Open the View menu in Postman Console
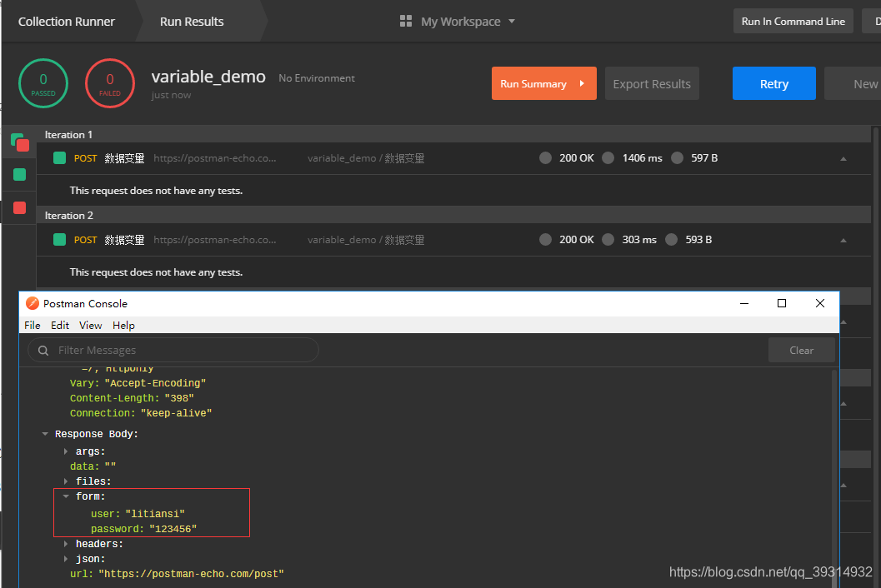 (x=91, y=325)
